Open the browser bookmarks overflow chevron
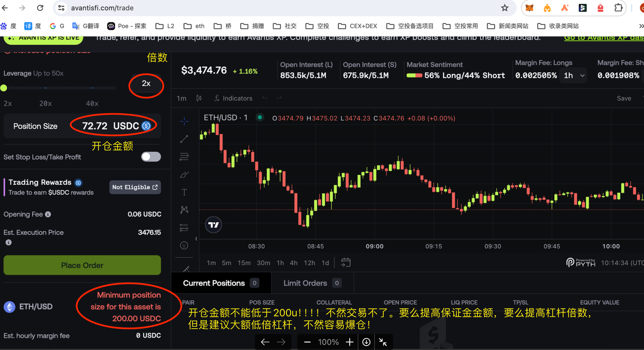The width and height of the screenshot is (644, 350). pos(640,26)
